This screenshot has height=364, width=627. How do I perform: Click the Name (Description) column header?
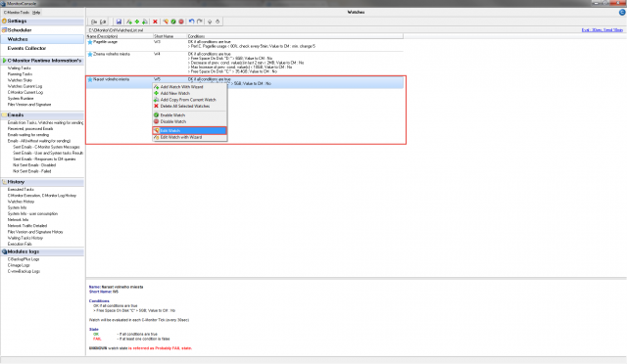click(120, 36)
